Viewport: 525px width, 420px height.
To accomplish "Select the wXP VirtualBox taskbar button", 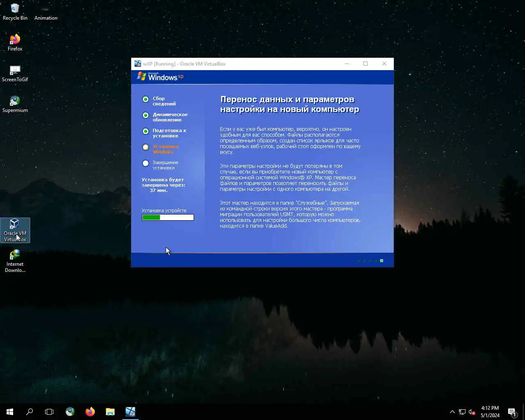I will (x=130, y=411).
